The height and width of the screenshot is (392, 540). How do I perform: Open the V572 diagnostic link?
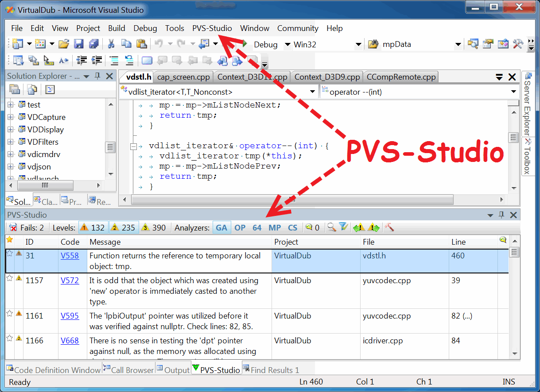pyautogui.click(x=70, y=281)
